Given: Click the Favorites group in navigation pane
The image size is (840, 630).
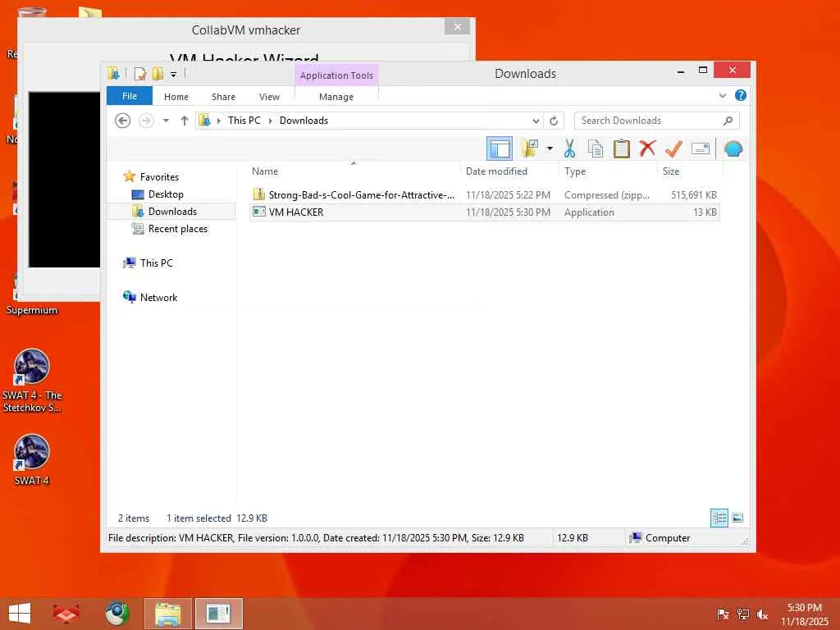Looking at the screenshot, I should [159, 177].
